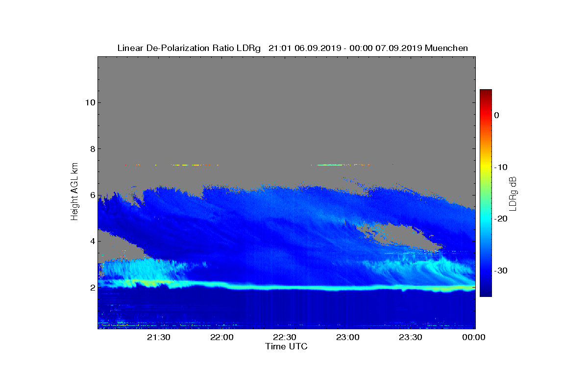The height and width of the screenshot is (392, 588).
Task: Pick the dark red top of the colorbar
Action: [x=486, y=92]
